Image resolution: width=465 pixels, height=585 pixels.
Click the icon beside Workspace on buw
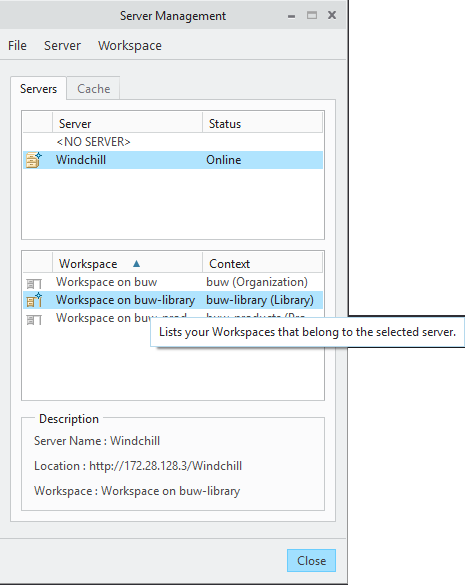[34, 284]
